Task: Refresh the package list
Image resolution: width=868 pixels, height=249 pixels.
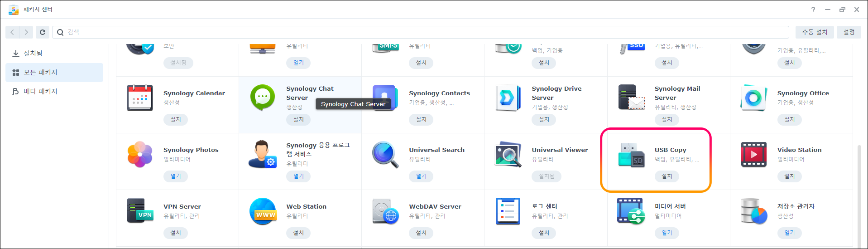Action: [x=43, y=32]
